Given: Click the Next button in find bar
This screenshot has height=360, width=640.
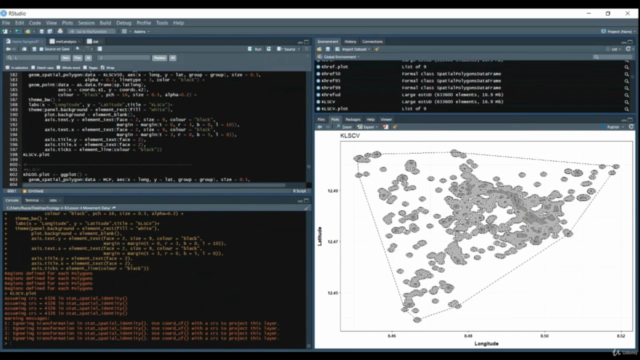Looking at the screenshot, I should (65, 58).
